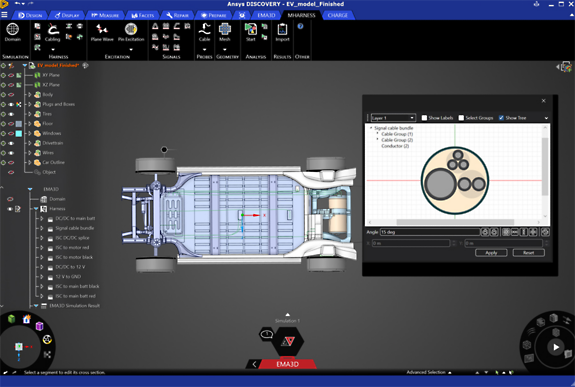Uncheck the Show Tree checkbox
This screenshot has height=387, width=575.
(x=501, y=118)
